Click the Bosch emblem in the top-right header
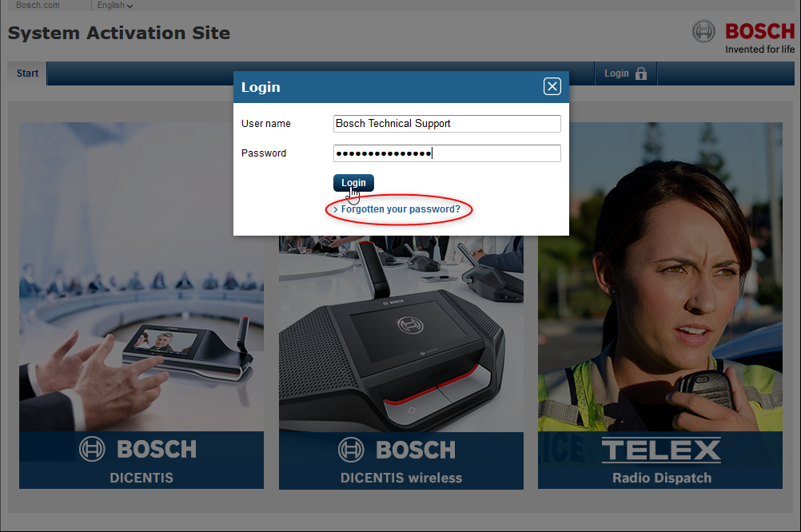 point(703,32)
